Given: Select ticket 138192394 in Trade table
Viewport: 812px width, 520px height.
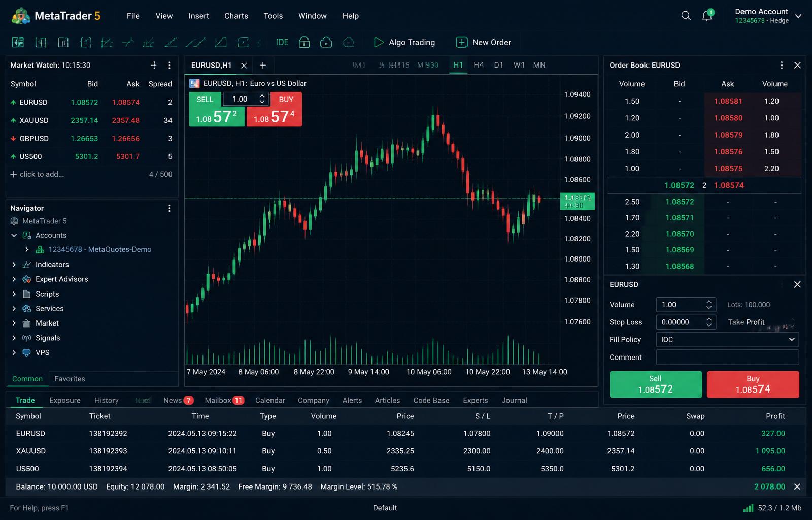Looking at the screenshot, I should [x=108, y=469].
